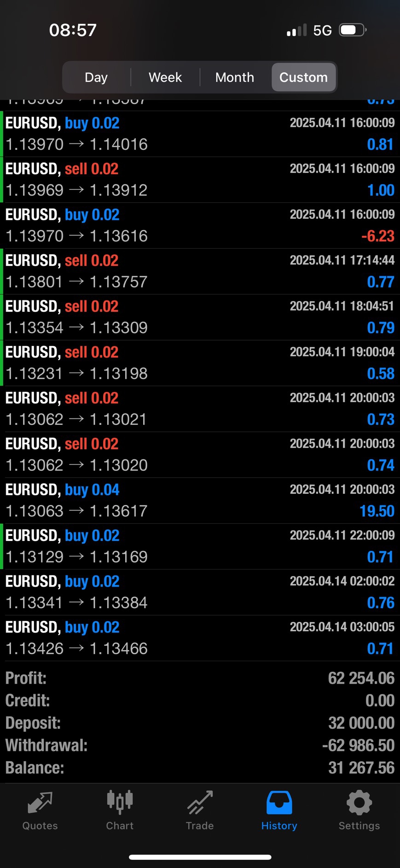Tap the sell trade with 1.00 profit
Viewport: 400px width, 868px height.
200,180
